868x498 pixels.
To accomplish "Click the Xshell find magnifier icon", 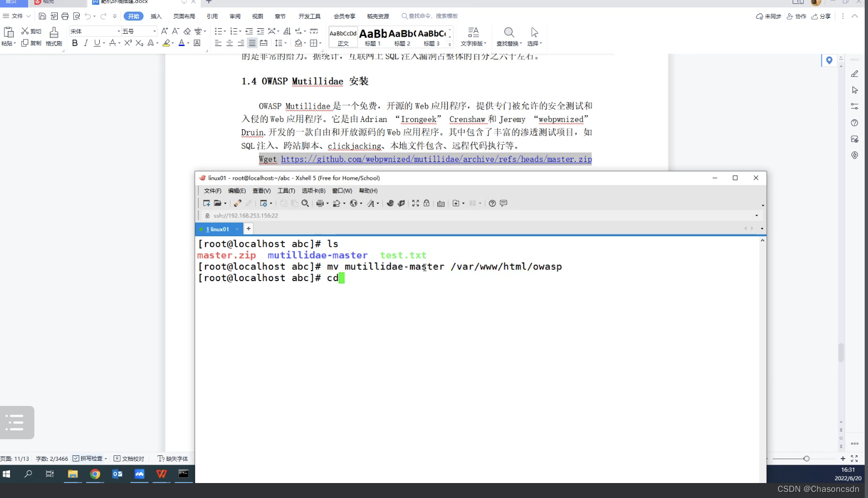I will tap(305, 204).
